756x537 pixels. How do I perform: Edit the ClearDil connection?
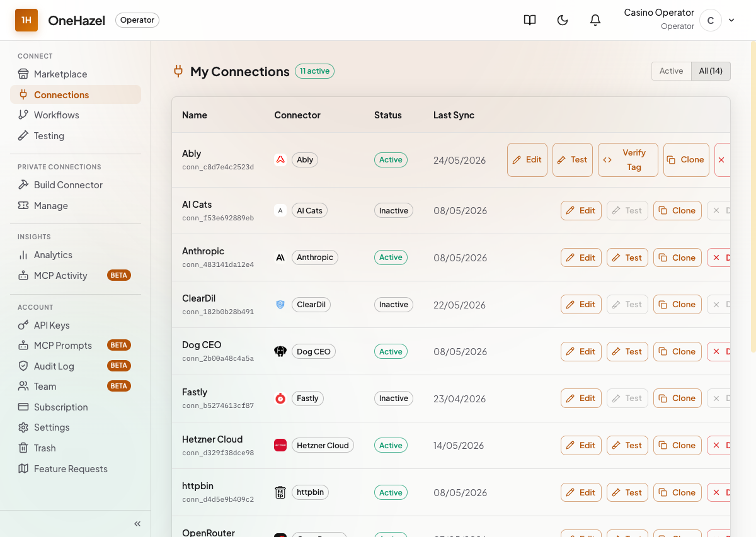click(581, 305)
